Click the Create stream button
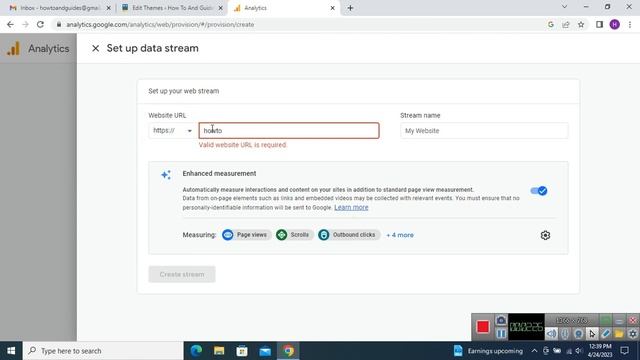The width and height of the screenshot is (640, 360). [x=182, y=274]
